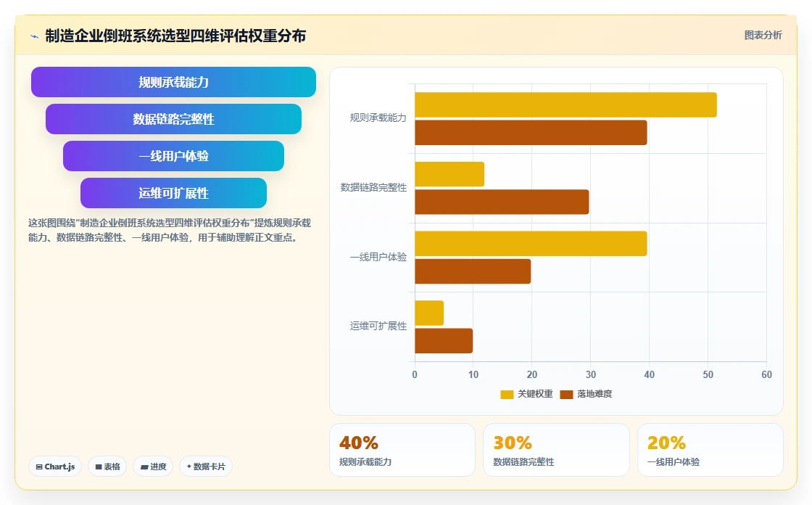Click 一线用户体验 brown 落地难度 bar

[473, 271]
